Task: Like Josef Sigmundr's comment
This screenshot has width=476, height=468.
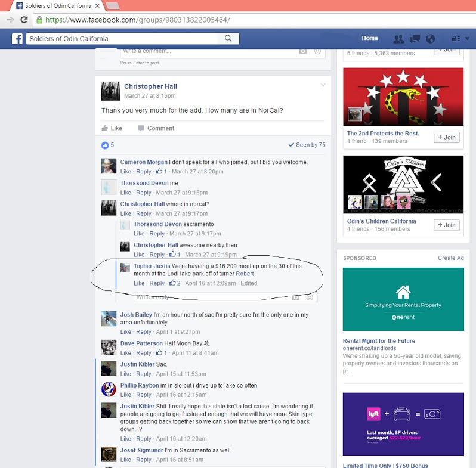Action: [x=125, y=460]
